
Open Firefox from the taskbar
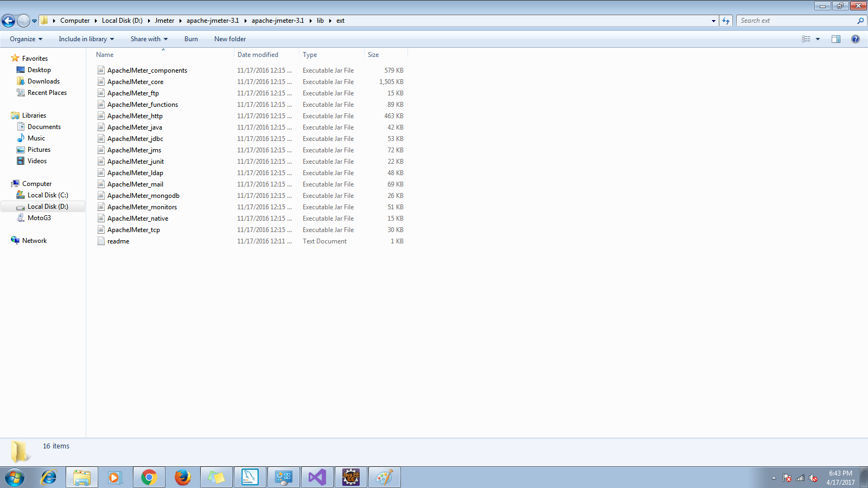pyautogui.click(x=183, y=477)
